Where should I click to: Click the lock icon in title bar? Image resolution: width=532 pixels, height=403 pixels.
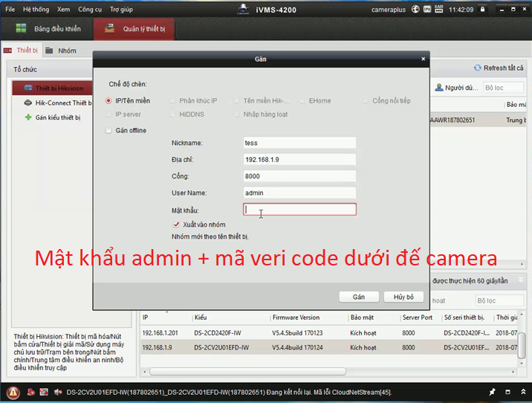[482, 9]
